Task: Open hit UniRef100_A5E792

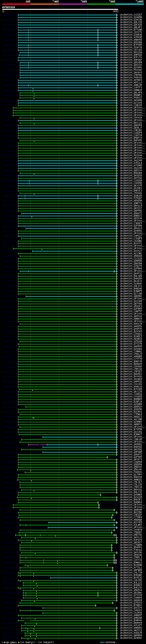Action: click(x=131, y=535)
